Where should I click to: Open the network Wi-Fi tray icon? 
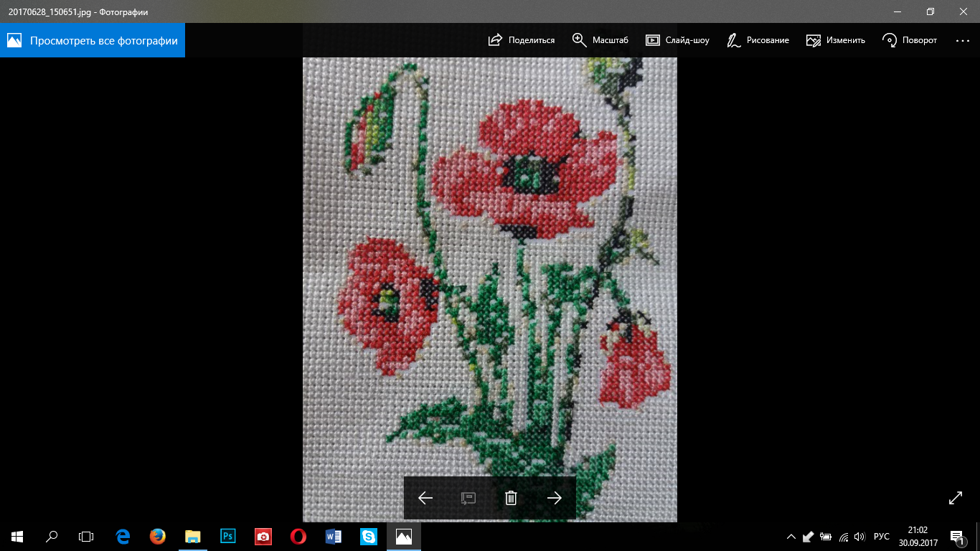[843, 536]
